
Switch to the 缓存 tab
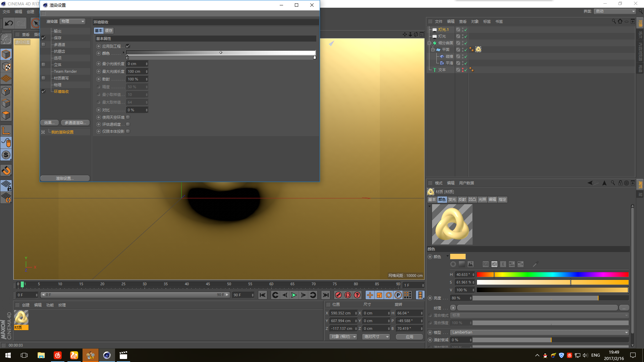tap(109, 31)
